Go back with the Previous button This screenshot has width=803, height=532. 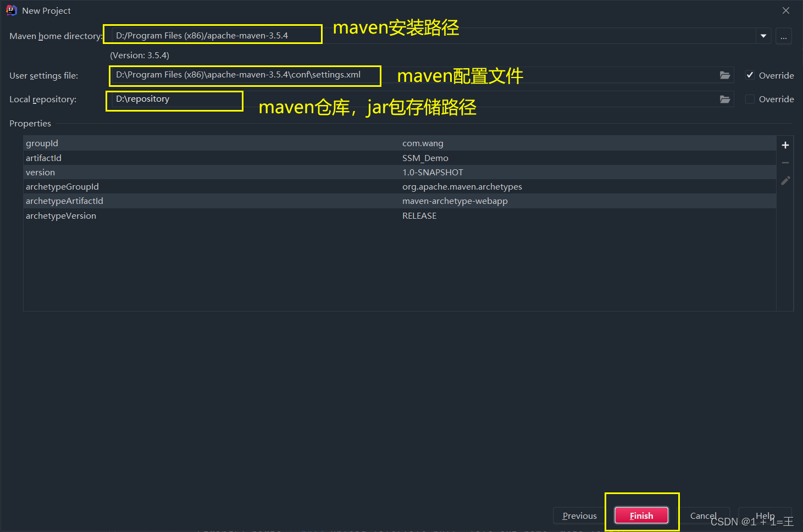(x=579, y=516)
